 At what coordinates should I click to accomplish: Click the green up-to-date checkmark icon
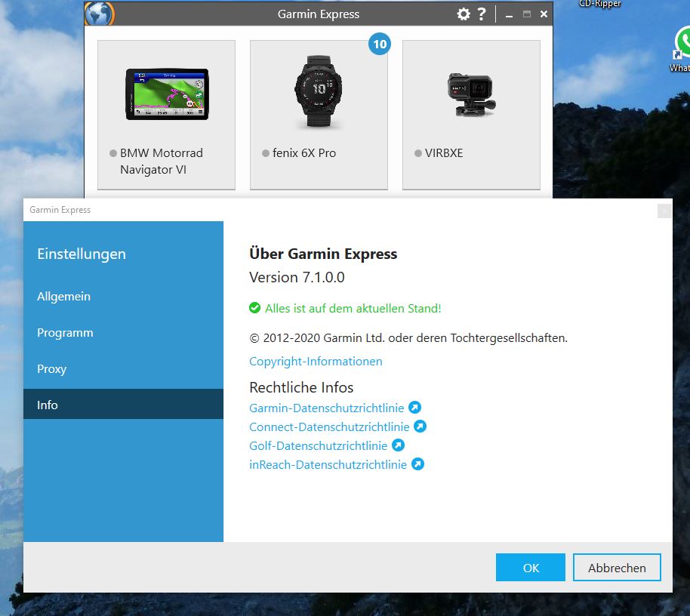click(255, 308)
